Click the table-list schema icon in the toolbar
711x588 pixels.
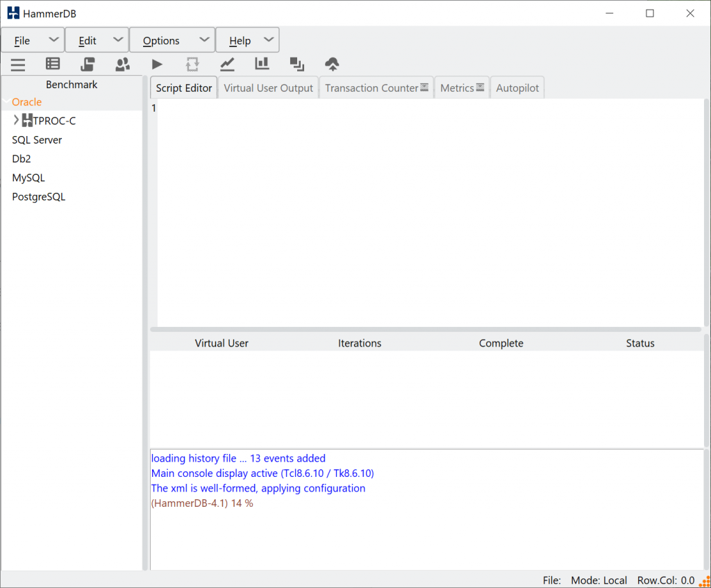[x=53, y=64]
